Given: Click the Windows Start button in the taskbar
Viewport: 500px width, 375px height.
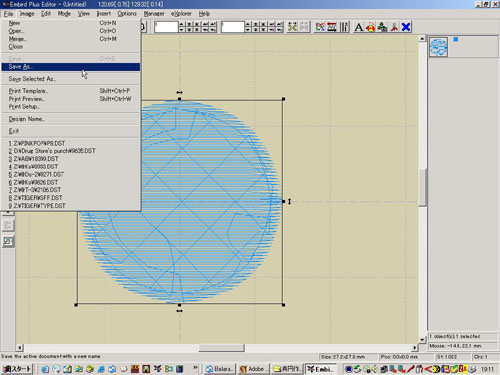Looking at the screenshot, I should [x=17, y=369].
